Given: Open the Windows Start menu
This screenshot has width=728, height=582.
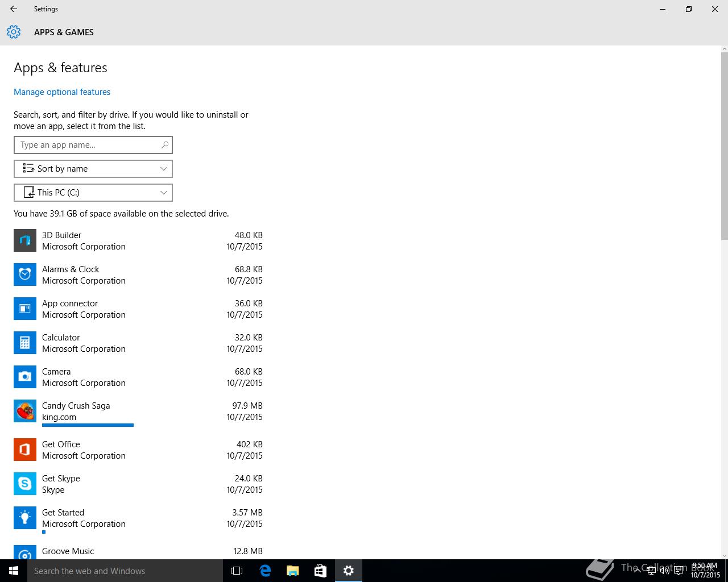Looking at the screenshot, I should click(14, 571).
